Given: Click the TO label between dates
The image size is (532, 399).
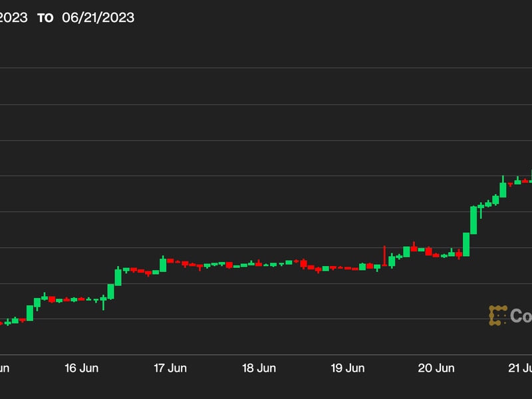Looking at the screenshot, I should (x=45, y=18).
